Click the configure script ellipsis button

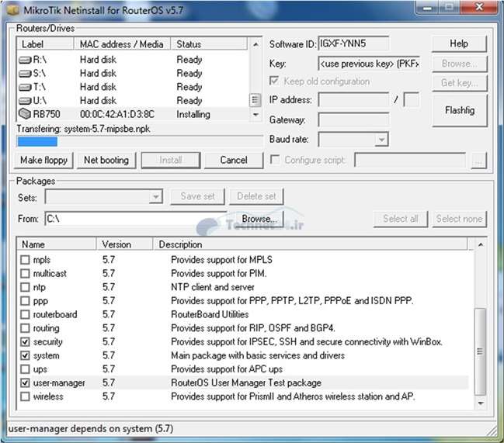point(479,160)
